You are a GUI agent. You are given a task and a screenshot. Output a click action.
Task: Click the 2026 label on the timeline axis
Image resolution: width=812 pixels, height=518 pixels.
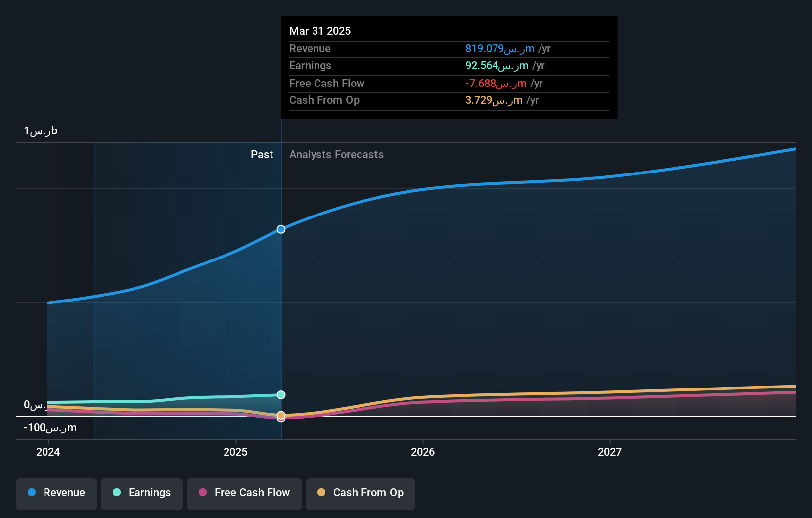(x=423, y=451)
